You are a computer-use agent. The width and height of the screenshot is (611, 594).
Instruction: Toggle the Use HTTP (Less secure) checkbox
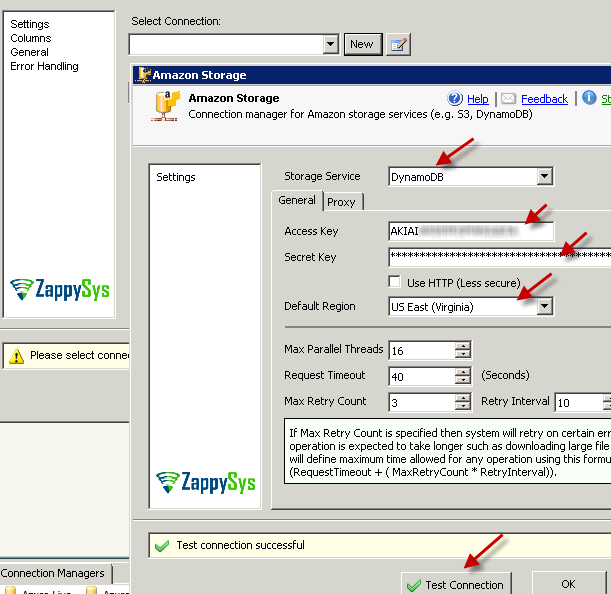pyautogui.click(x=394, y=281)
